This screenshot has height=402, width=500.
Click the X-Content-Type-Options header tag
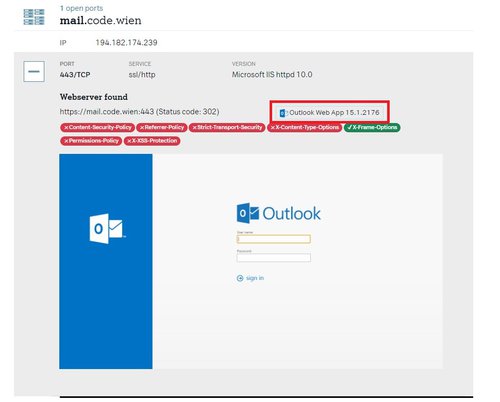point(304,127)
